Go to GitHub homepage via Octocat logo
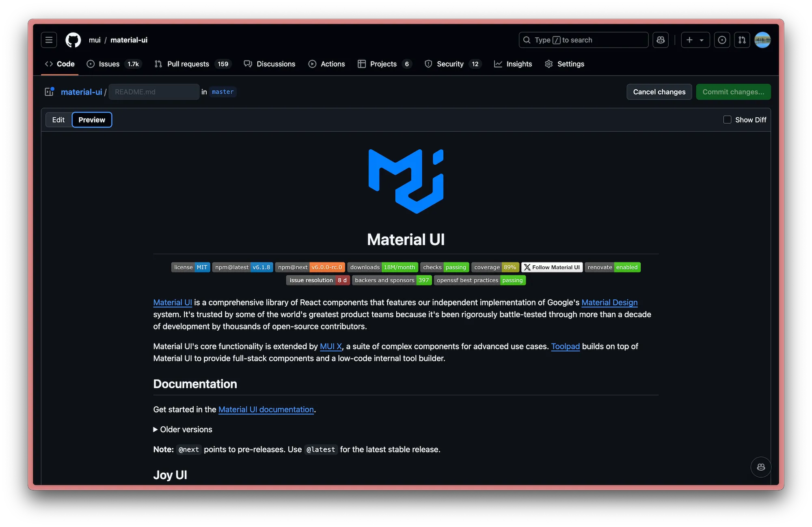The height and width of the screenshot is (527, 812). pyautogui.click(x=73, y=40)
